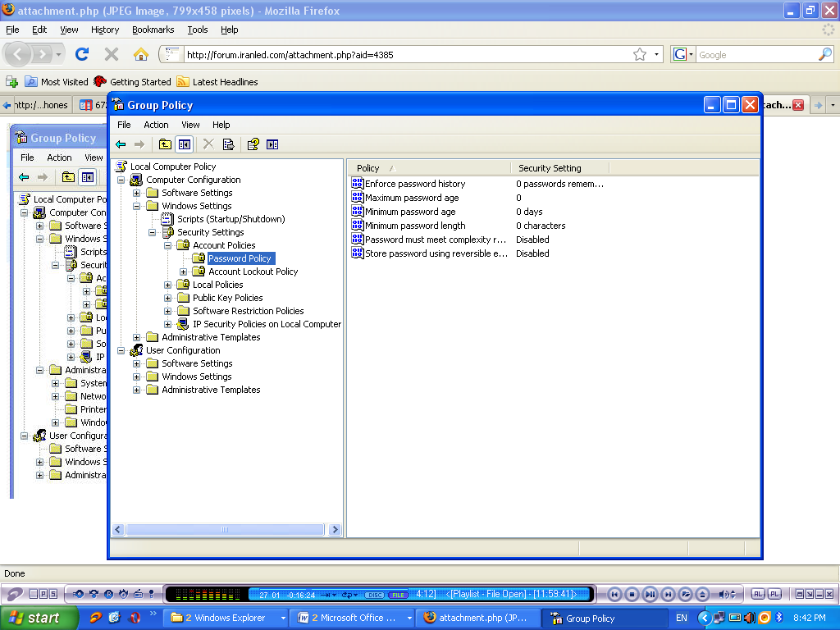Click media player Next track button
This screenshot has height=630, width=840.
[668, 594]
